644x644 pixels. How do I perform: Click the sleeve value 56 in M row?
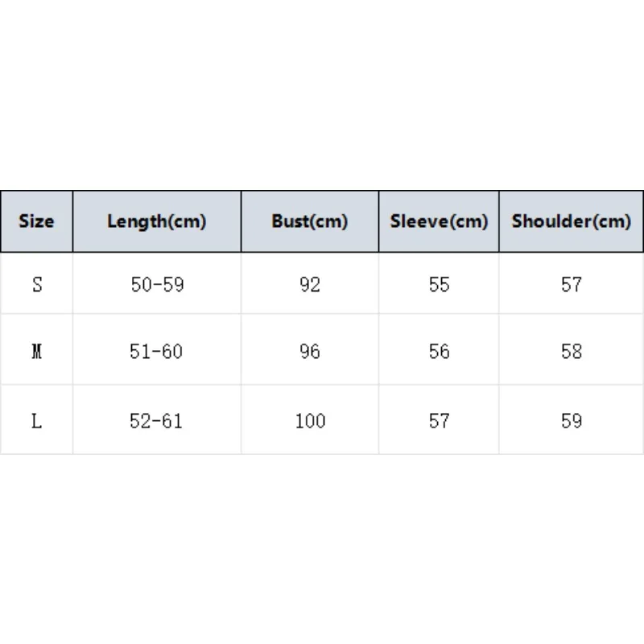[x=439, y=350]
